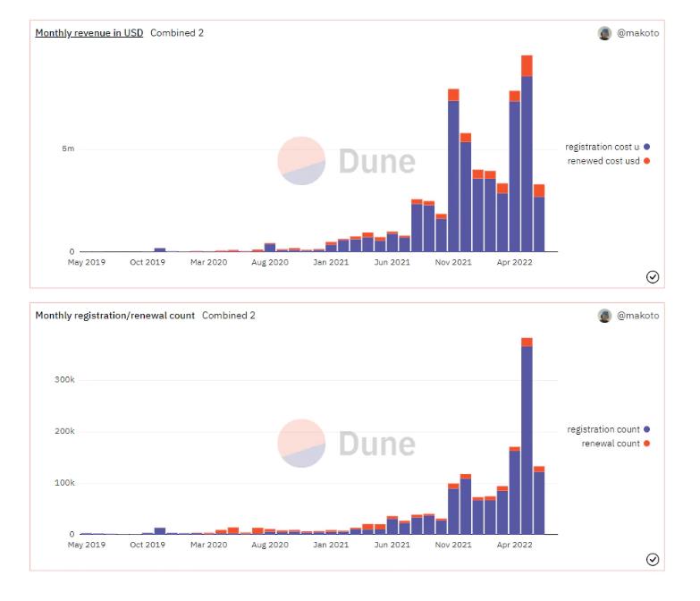
Task: Select the tallest bar in the registration count chart
Action: pos(527,438)
